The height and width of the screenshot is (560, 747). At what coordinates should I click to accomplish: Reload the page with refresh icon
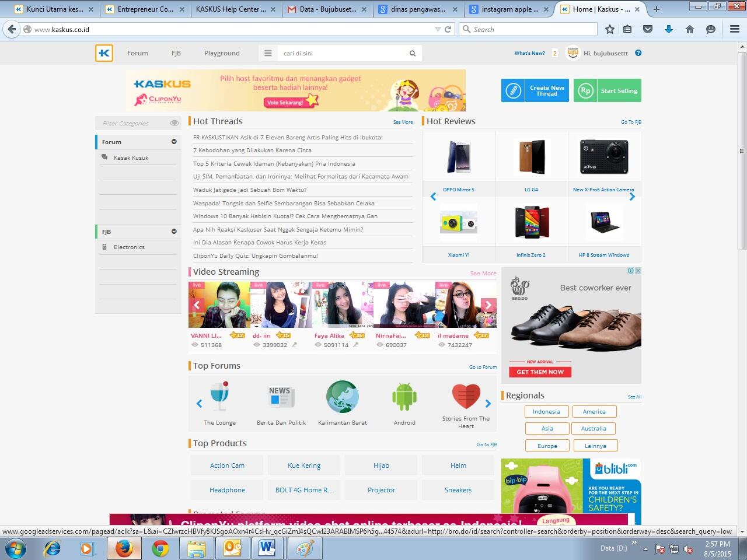pyautogui.click(x=448, y=29)
